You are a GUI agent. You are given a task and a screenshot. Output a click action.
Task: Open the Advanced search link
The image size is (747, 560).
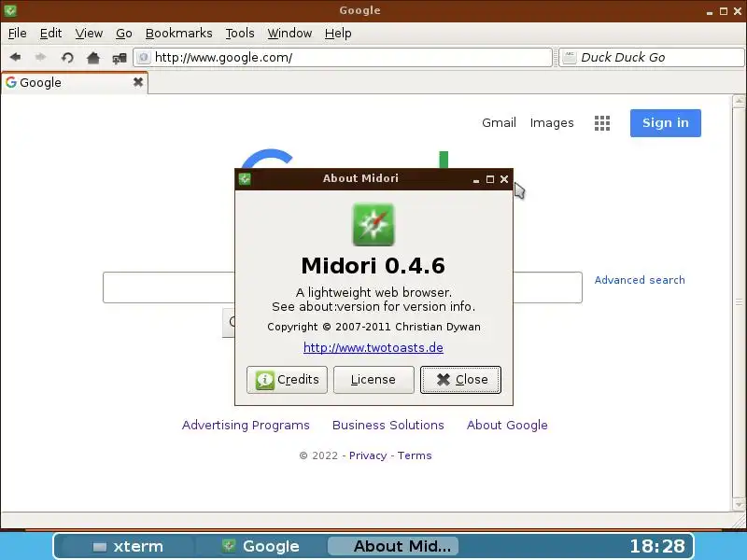click(640, 280)
